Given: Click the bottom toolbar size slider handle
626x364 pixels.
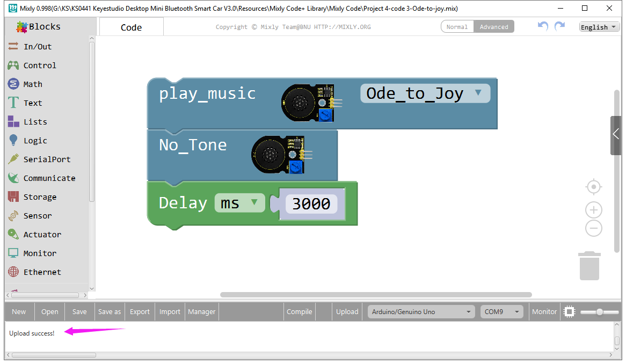Looking at the screenshot, I should [x=599, y=312].
